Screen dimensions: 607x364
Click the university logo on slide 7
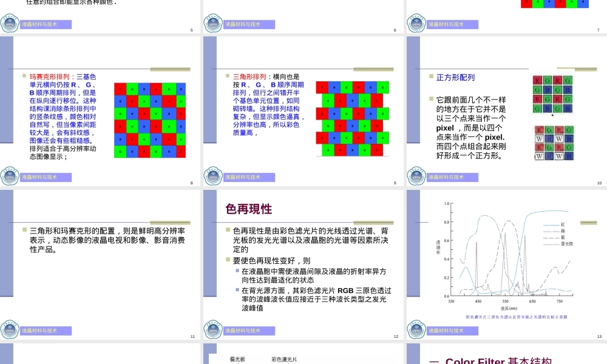(416, 23)
